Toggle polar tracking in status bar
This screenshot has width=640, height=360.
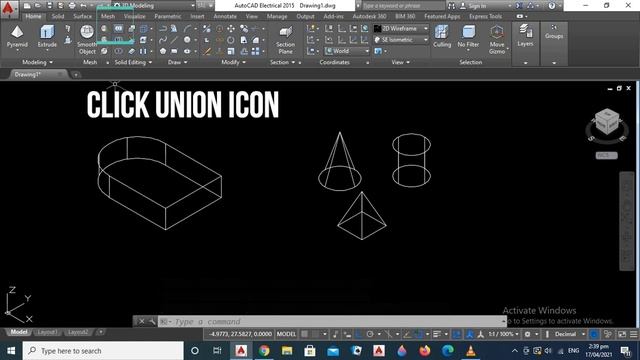pos(370,334)
